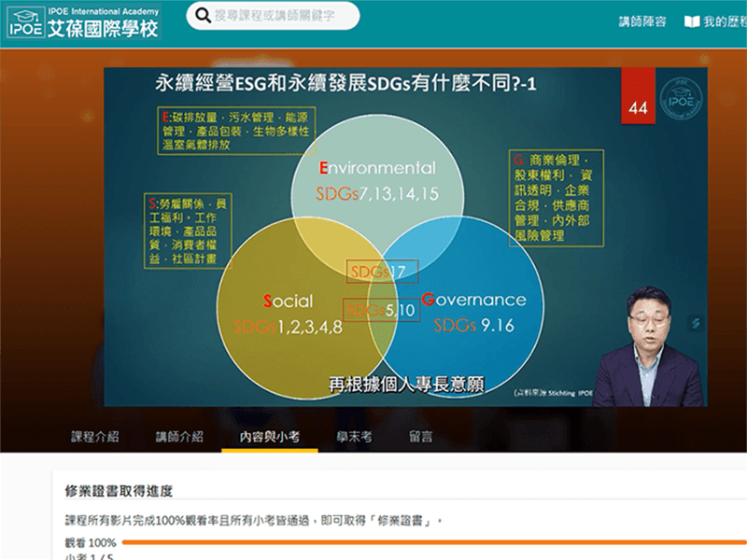747x560 pixels.
Task: Click the orange 觀看 100% progress bar
Action: (434, 542)
